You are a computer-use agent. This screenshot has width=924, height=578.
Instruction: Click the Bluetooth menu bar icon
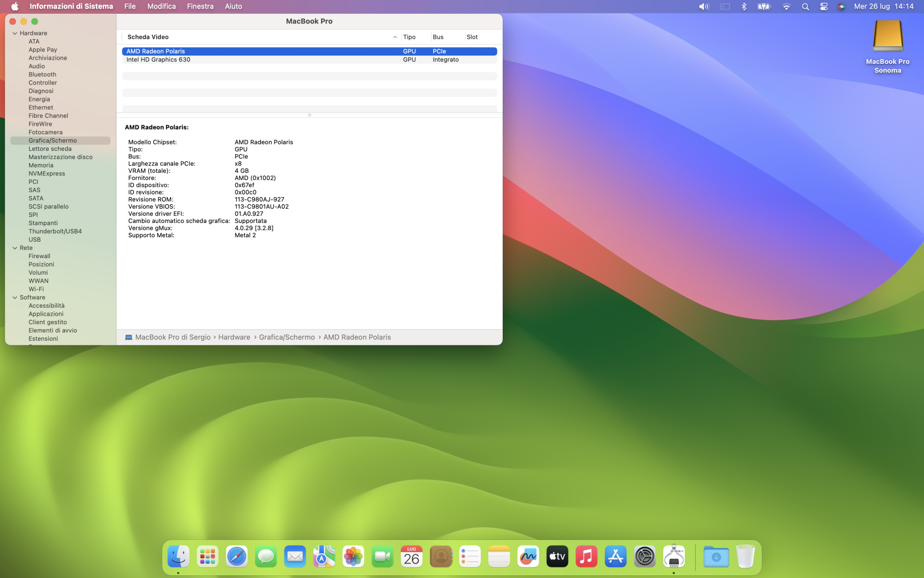coord(744,6)
